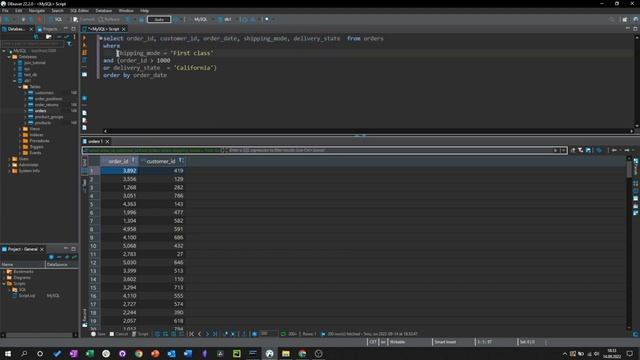Expand Bookmarks in project panel

[x=4, y=271]
